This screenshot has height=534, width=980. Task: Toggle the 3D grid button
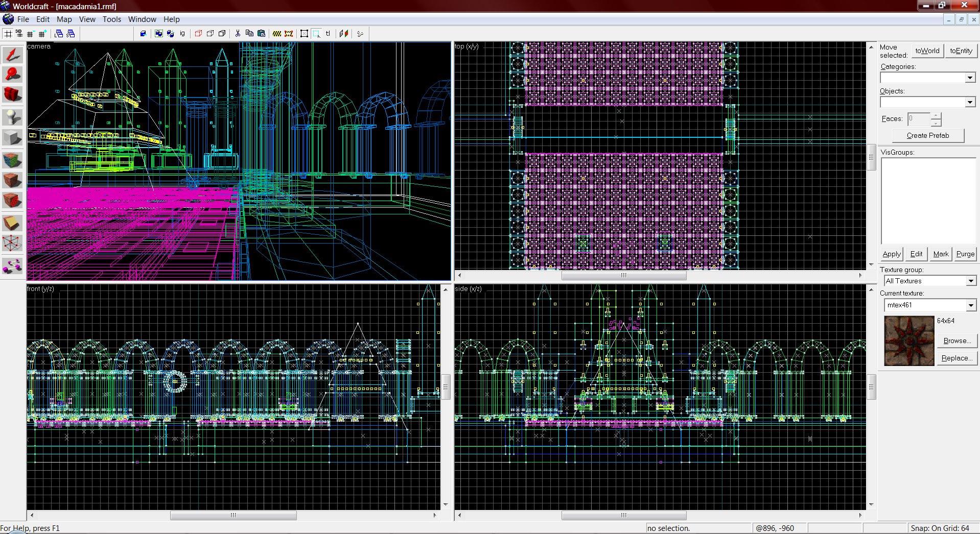19,34
